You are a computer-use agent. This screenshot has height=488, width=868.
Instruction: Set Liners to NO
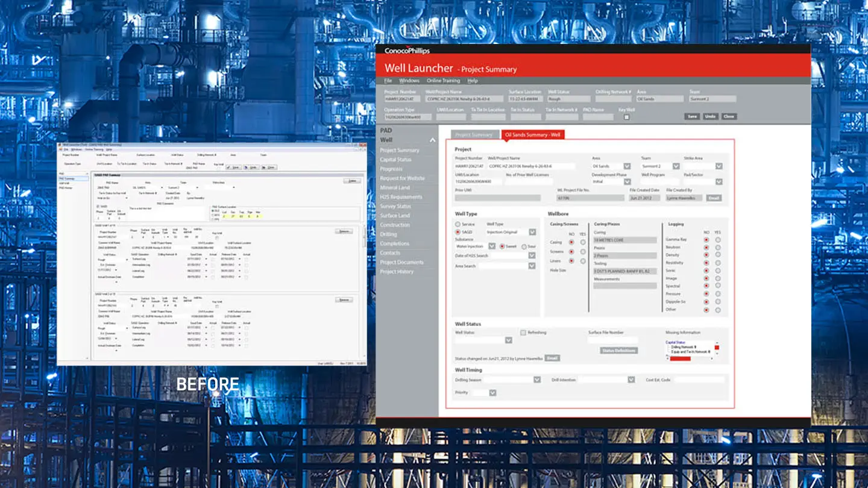[x=571, y=261]
